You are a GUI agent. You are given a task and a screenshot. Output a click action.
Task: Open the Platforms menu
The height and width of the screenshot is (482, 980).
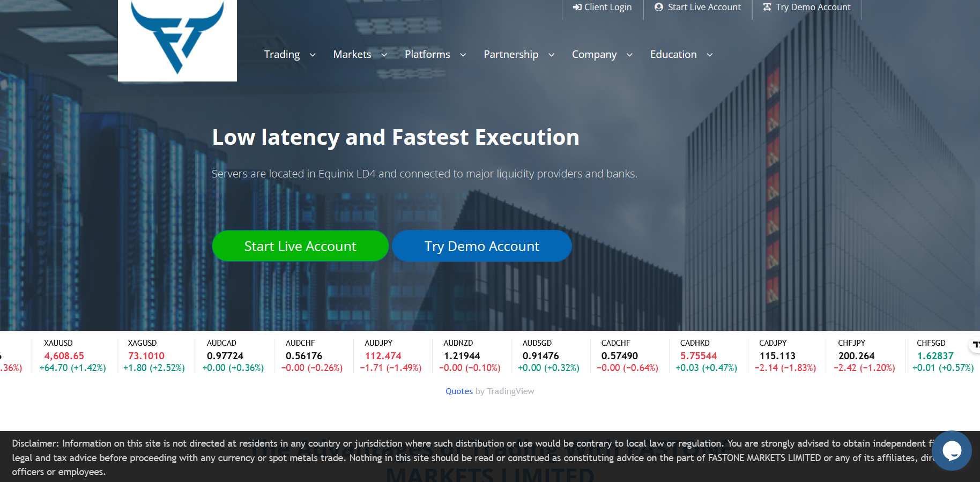coord(427,54)
